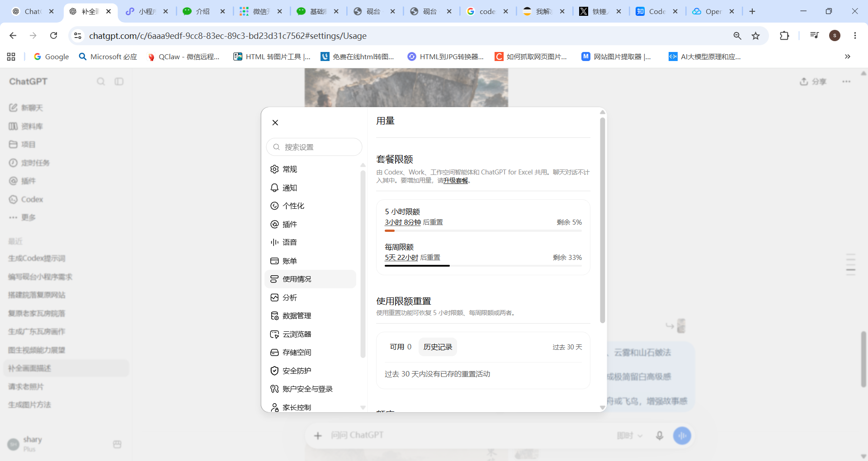Click the microphone dictation icon
The width and height of the screenshot is (868, 461).
[660, 436]
